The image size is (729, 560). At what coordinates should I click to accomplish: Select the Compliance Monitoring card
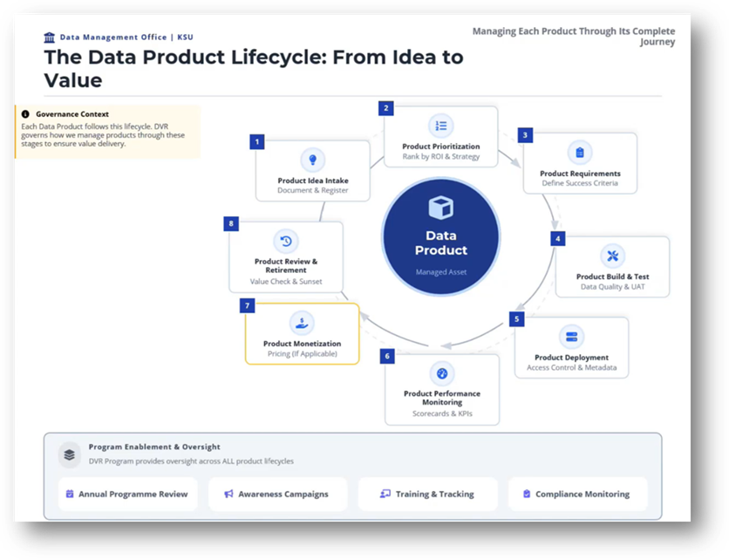577,494
